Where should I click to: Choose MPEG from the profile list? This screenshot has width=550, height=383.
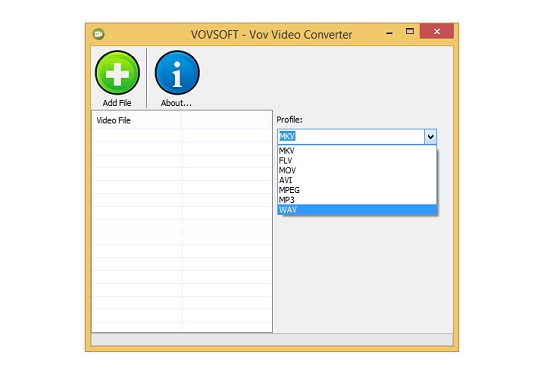[x=357, y=190]
